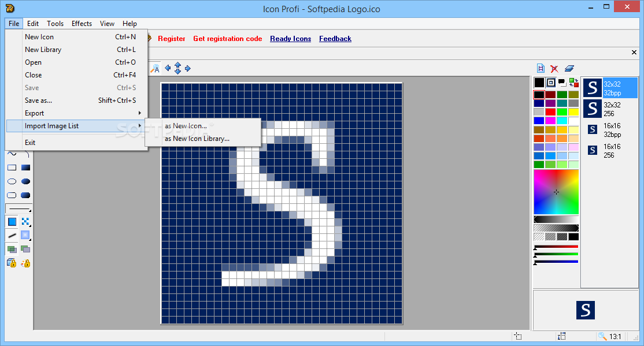Close the editor panel with X

click(634, 53)
